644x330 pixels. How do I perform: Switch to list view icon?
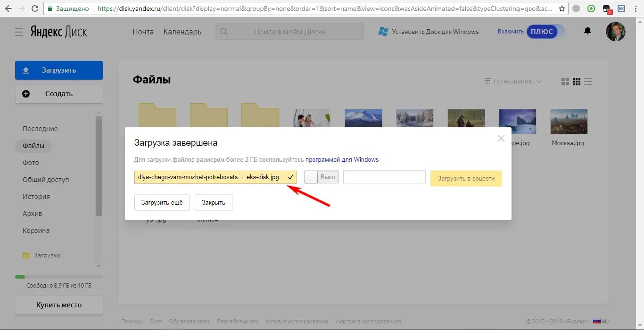pyautogui.click(x=588, y=82)
